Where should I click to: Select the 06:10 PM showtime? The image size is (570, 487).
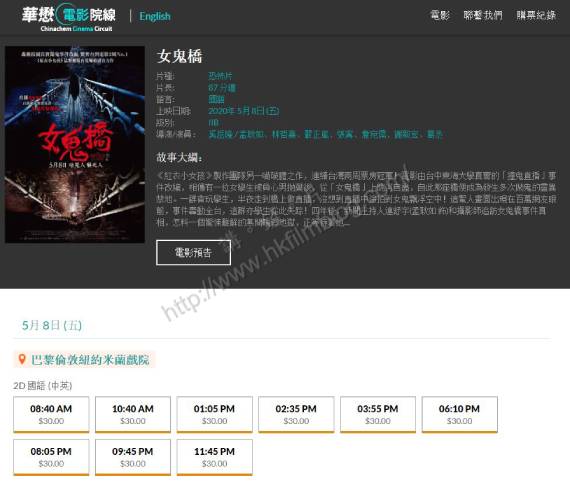tap(459, 414)
